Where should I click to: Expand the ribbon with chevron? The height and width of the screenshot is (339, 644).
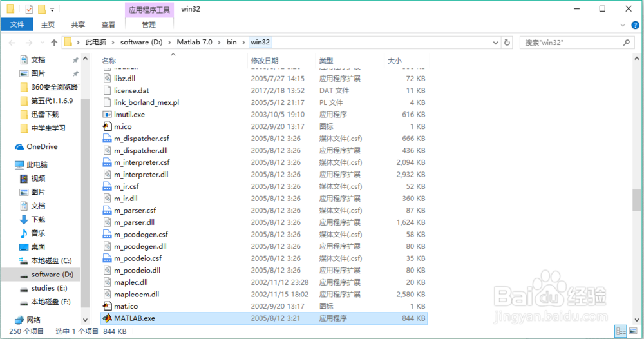623,25
